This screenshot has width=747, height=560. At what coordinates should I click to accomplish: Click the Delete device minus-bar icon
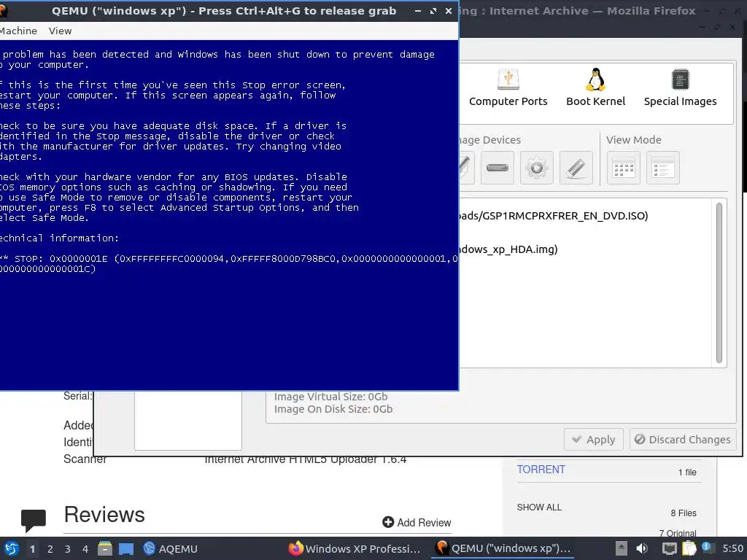pyautogui.click(x=498, y=168)
